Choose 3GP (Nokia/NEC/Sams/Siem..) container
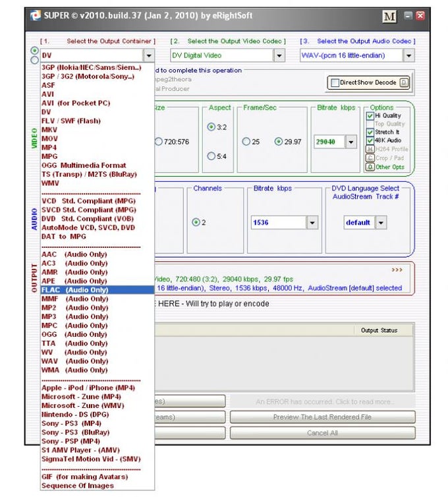Image resolution: width=448 pixels, height=497 pixels. (x=98, y=67)
